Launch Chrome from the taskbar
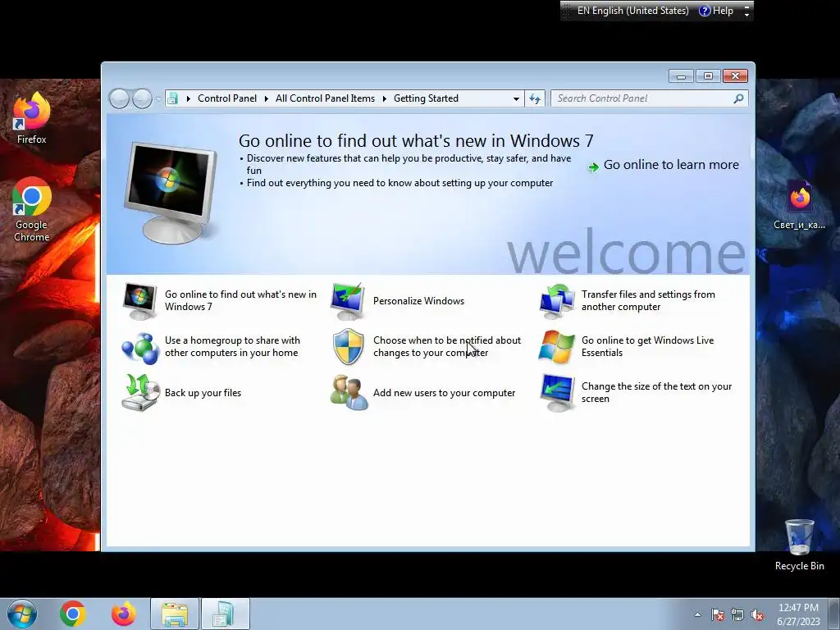This screenshot has width=840, height=630. pyautogui.click(x=73, y=614)
